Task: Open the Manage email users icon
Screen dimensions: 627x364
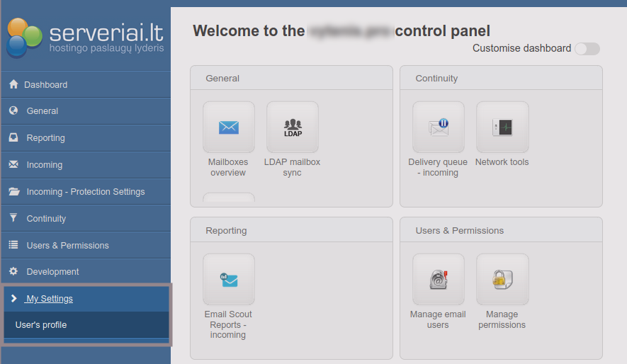Action: [x=438, y=280]
